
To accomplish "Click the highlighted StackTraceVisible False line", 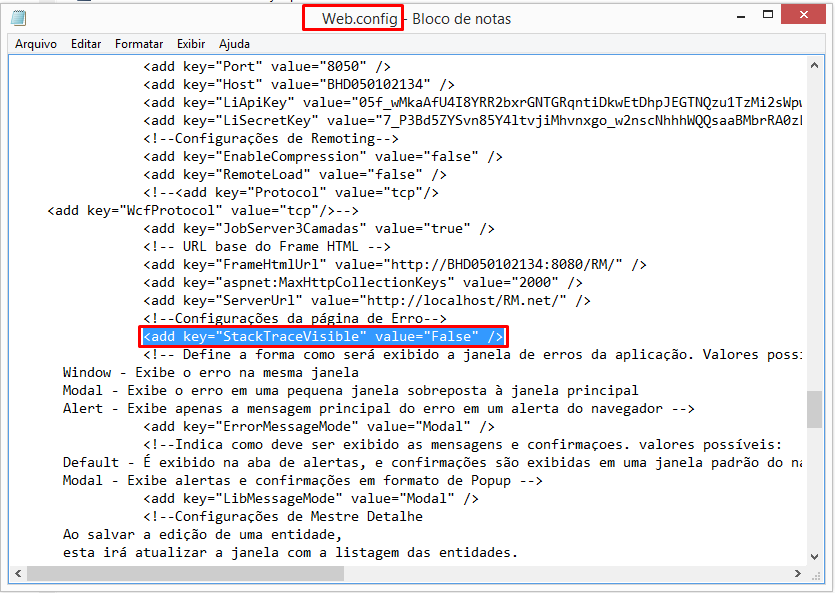I will (323, 337).
